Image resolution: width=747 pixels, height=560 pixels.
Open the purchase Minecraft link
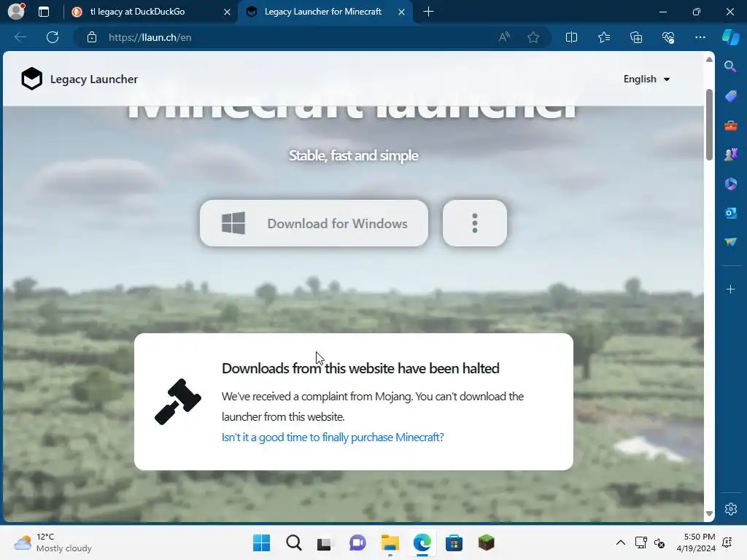(333, 437)
